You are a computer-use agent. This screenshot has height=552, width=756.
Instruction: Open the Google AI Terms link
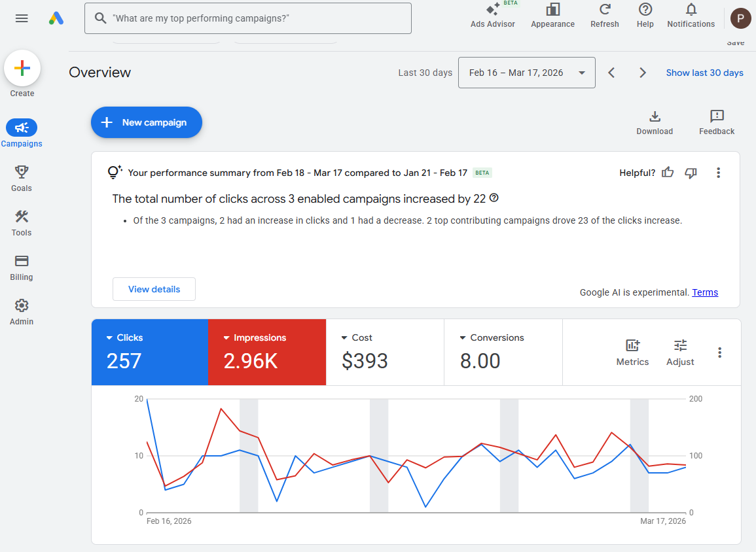(x=705, y=292)
